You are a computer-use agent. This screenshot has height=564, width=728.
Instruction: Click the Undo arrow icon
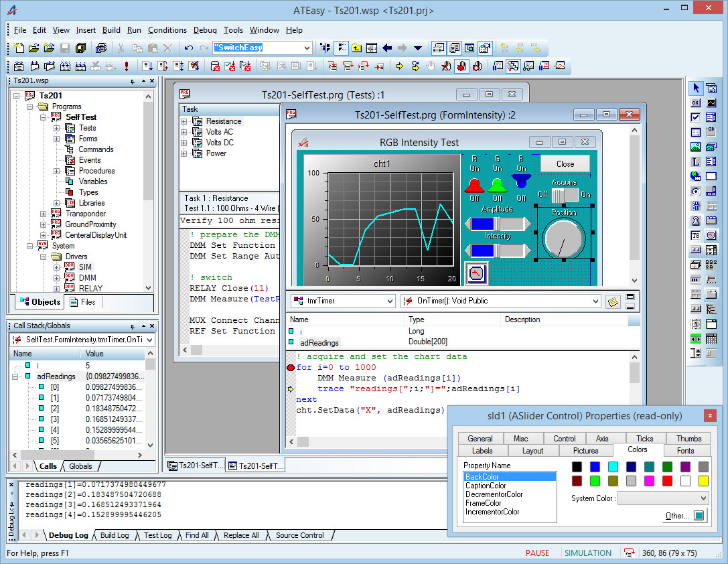189,48
